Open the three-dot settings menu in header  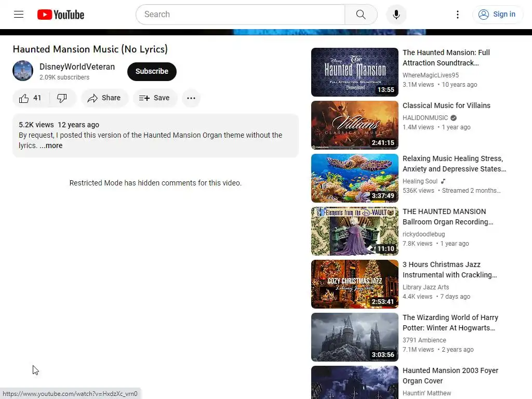coord(457,15)
